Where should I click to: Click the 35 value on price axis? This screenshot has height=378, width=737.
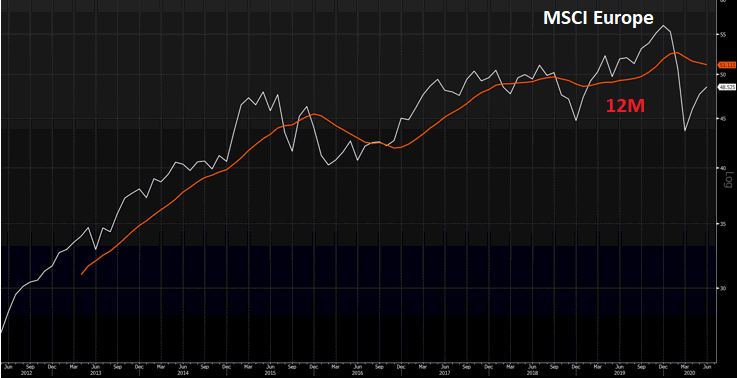(723, 225)
